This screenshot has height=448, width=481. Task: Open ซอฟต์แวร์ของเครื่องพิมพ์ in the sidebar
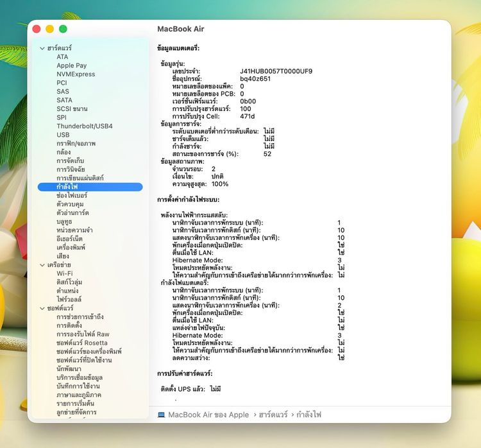coord(89,351)
